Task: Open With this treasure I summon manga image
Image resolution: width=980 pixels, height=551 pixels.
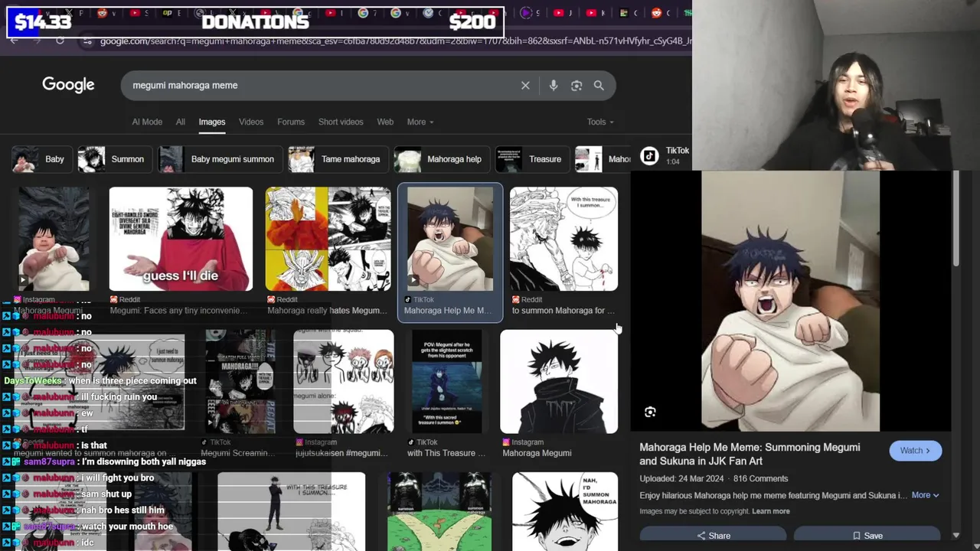Action: [x=563, y=239]
